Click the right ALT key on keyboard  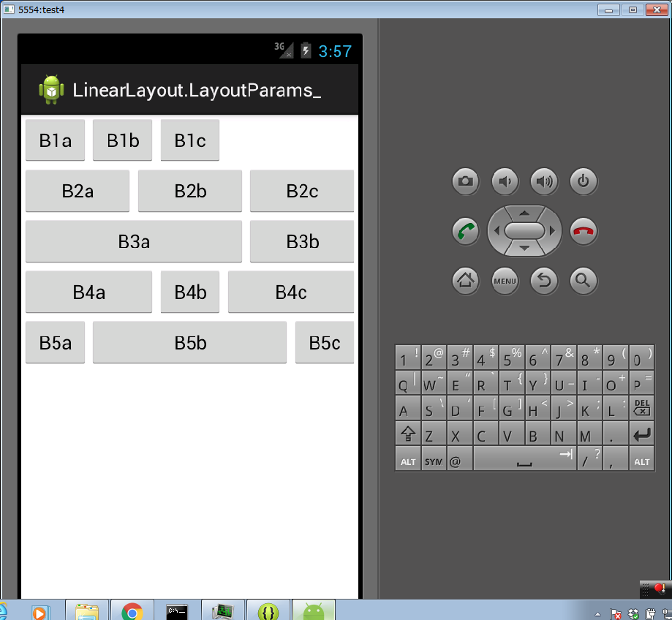coord(641,458)
